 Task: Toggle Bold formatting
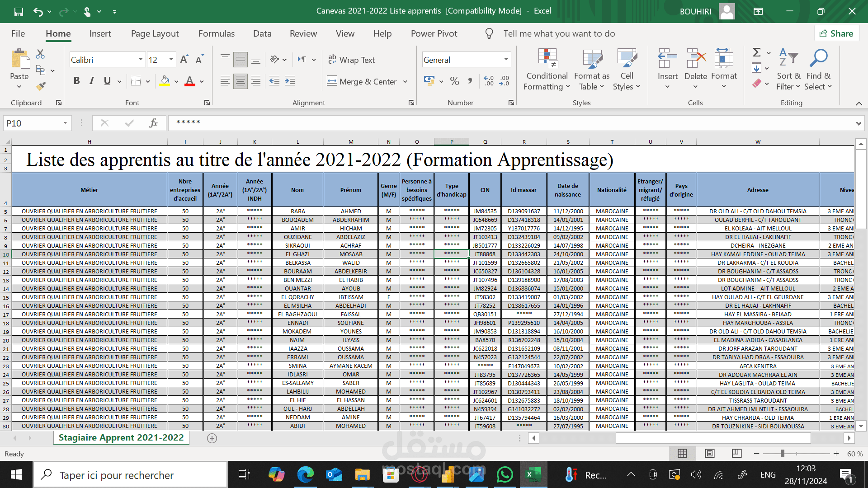click(x=76, y=81)
